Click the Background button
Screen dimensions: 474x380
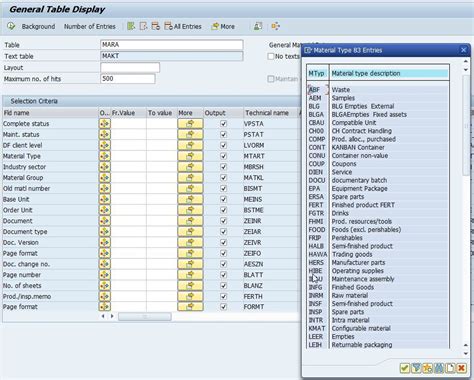tap(38, 26)
